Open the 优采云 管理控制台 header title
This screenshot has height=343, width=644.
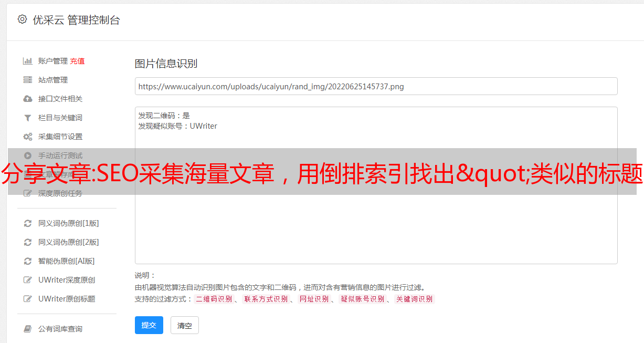coord(76,20)
